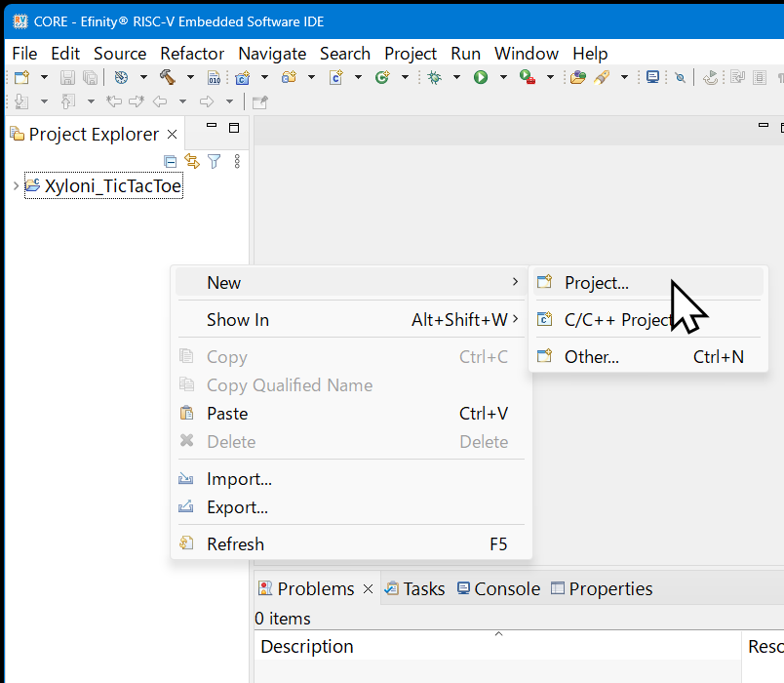Open the Project Explorer filter funnel icon
The height and width of the screenshot is (683, 784).
point(215,161)
